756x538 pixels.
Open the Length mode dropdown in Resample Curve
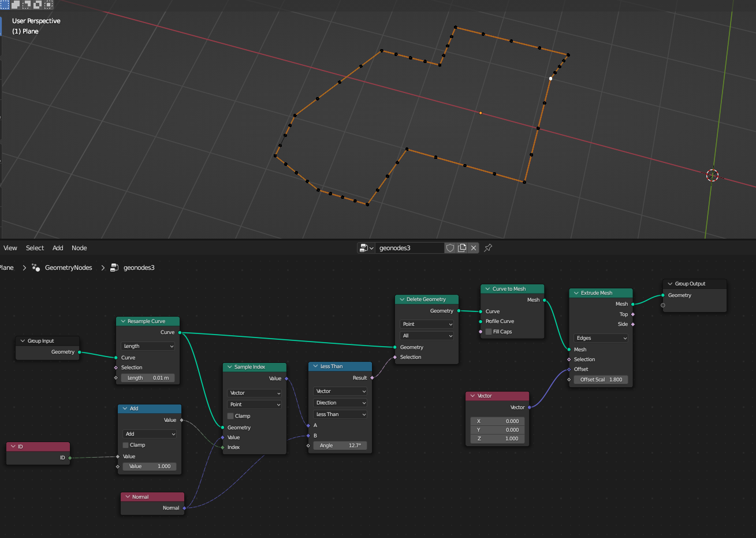(148, 346)
